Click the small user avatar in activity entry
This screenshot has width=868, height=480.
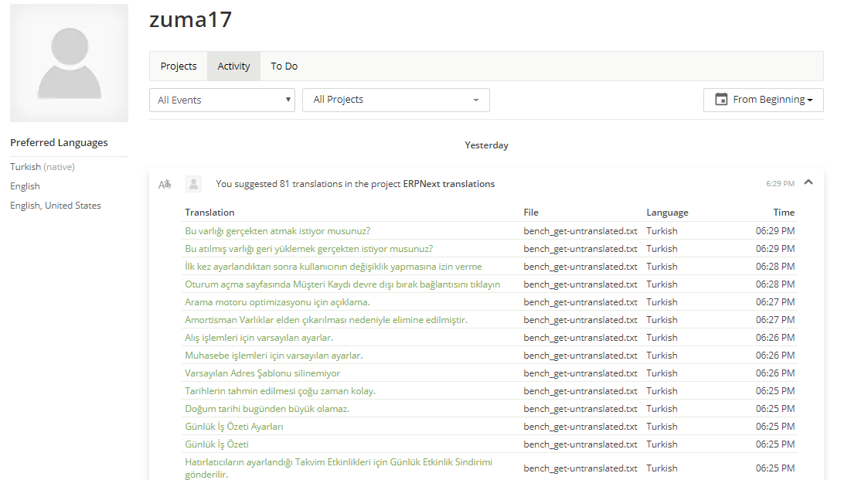(193, 184)
